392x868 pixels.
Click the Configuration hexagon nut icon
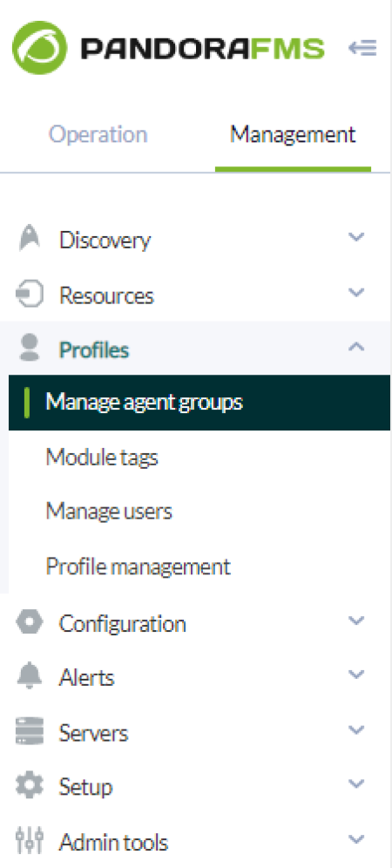pyautogui.click(x=29, y=621)
